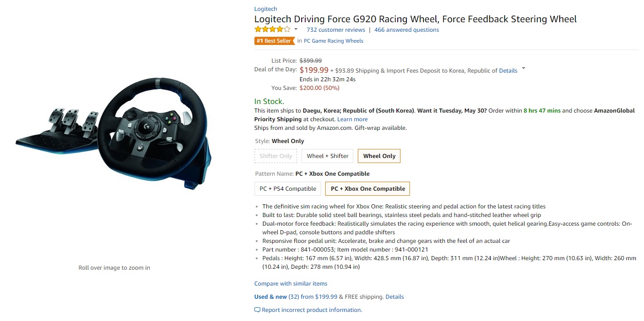Screen dimensions: 644x321
Task: Open the 732 customer reviews link
Action: (x=336, y=30)
